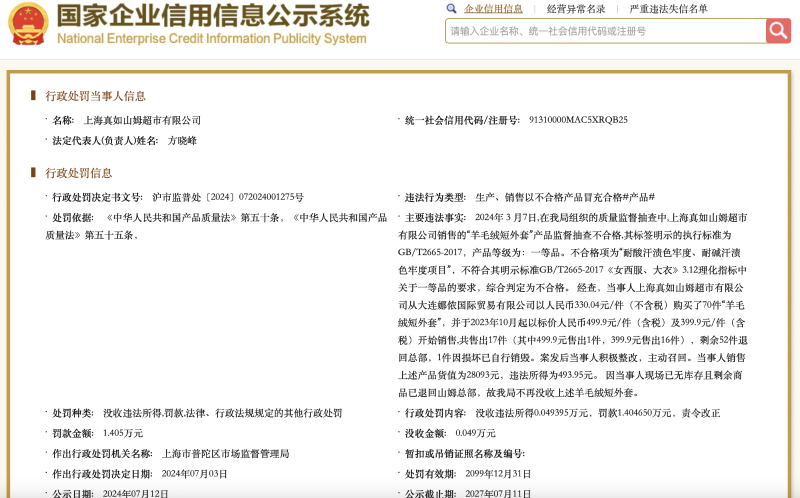Click the national emblem logo
The width and height of the screenshot is (800, 498).
click(28, 23)
